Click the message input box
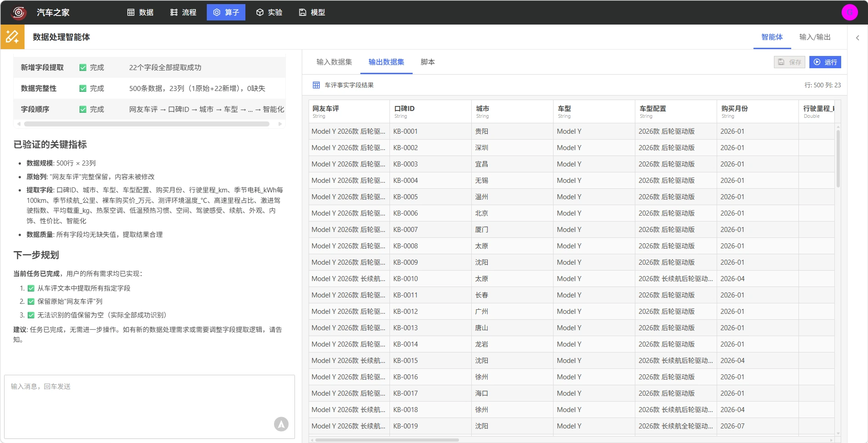The width and height of the screenshot is (868, 443). pos(150,407)
